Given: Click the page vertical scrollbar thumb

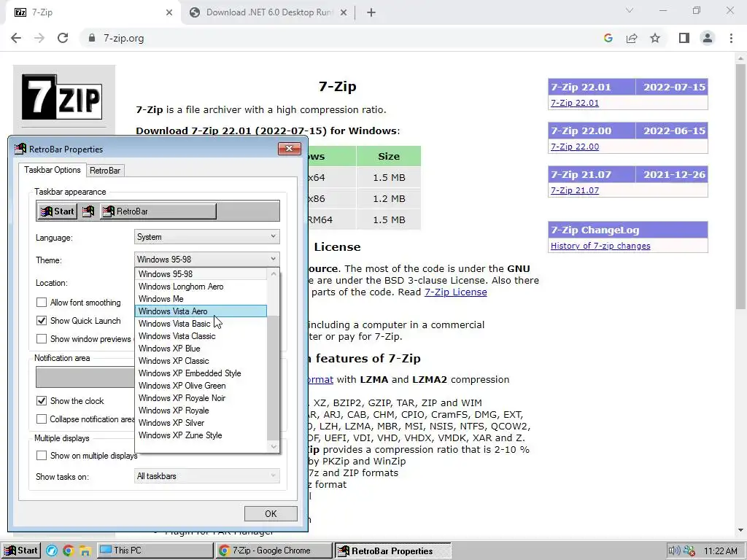Looking at the screenshot, I should tap(740, 186).
